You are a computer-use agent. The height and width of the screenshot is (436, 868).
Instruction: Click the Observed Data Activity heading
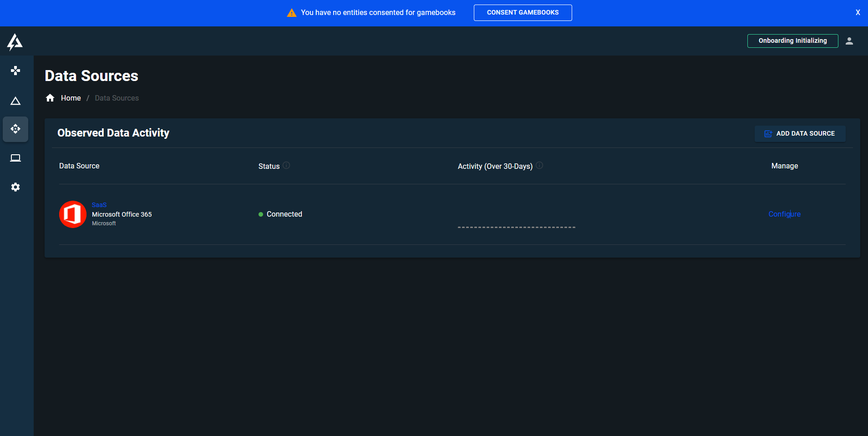[x=113, y=133]
